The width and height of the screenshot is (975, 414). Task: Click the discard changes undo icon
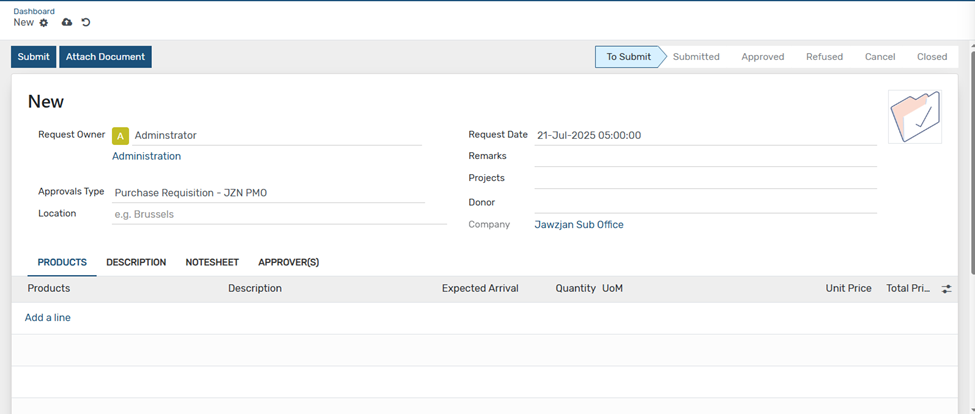pyautogui.click(x=86, y=22)
